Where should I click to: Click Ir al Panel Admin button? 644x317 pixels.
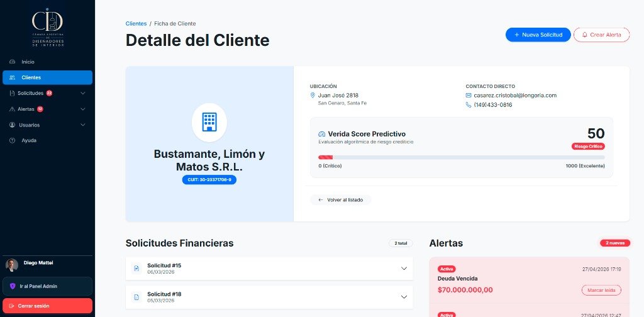click(x=47, y=286)
